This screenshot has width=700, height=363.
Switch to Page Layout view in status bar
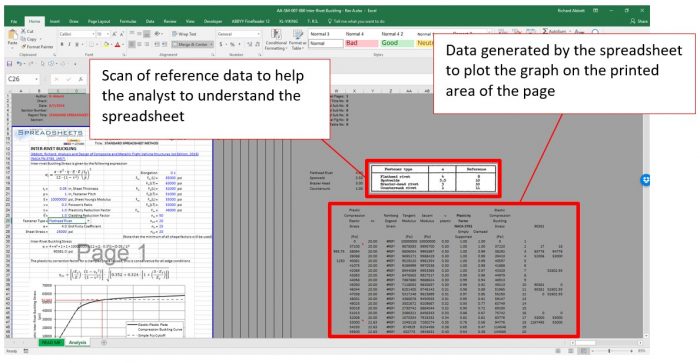coord(571,351)
